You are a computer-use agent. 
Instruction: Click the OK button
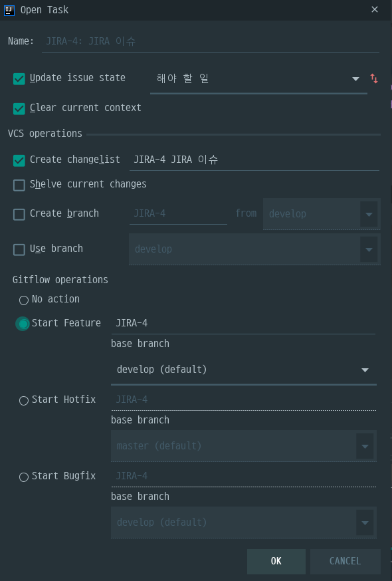click(276, 561)
